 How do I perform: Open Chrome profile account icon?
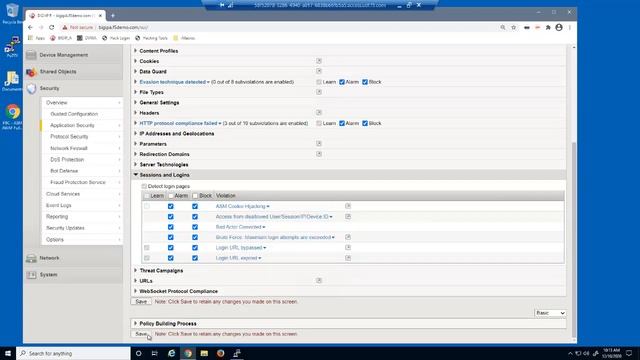[559, 27]
